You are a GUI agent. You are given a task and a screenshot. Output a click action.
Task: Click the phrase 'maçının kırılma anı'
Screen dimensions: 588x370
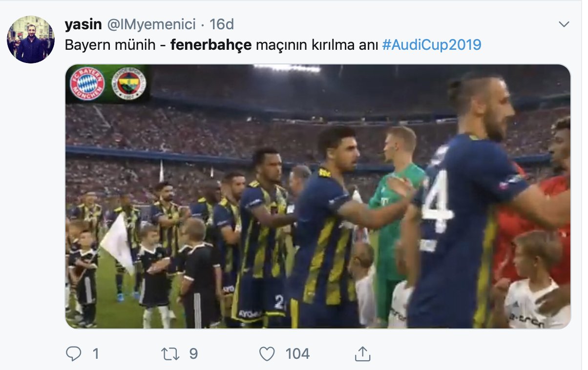point(317,45)
